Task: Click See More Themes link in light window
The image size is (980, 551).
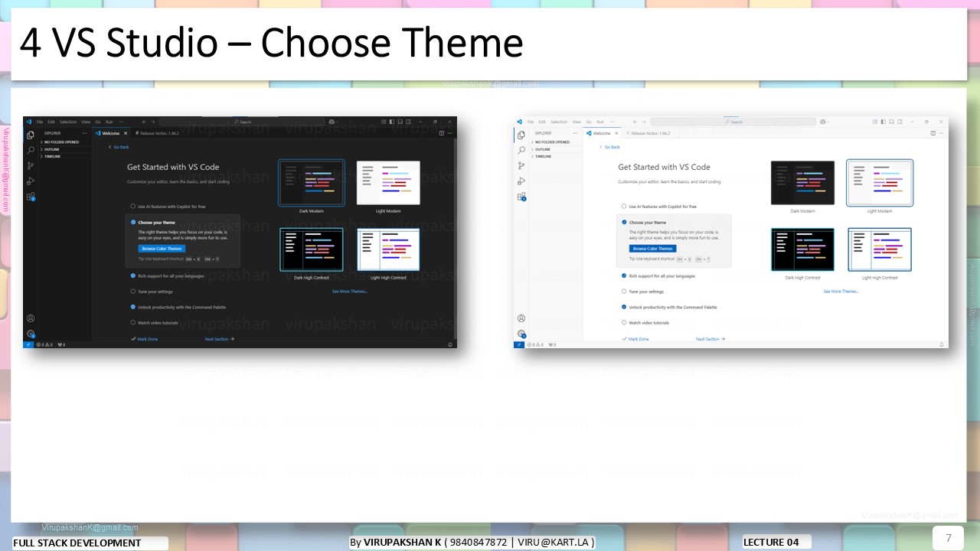Action: point(841,292)
